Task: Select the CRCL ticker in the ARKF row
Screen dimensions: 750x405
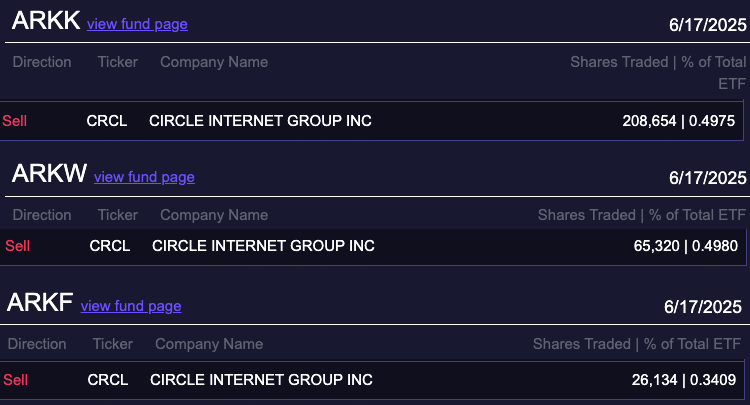Action: [x=108, y=380]
